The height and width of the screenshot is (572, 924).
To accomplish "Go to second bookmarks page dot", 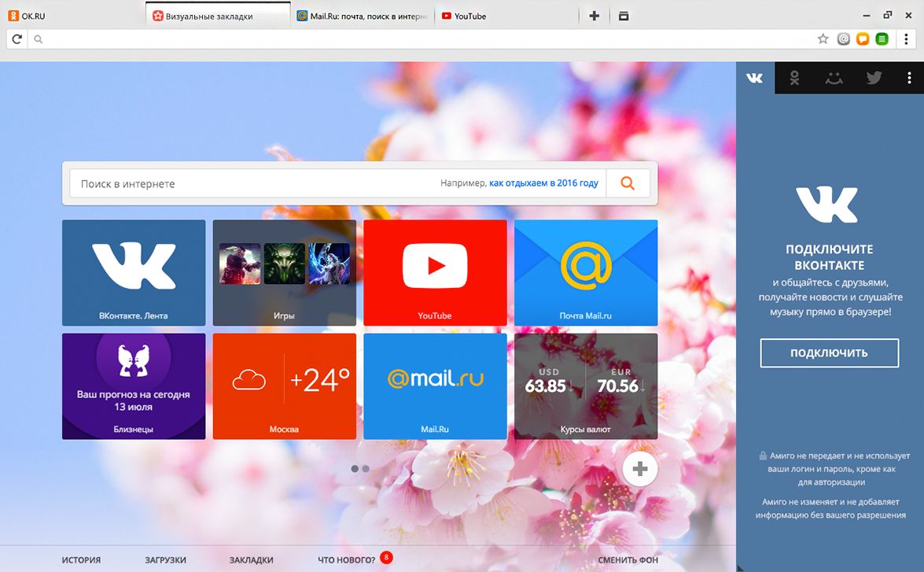I will click(366, 469).
